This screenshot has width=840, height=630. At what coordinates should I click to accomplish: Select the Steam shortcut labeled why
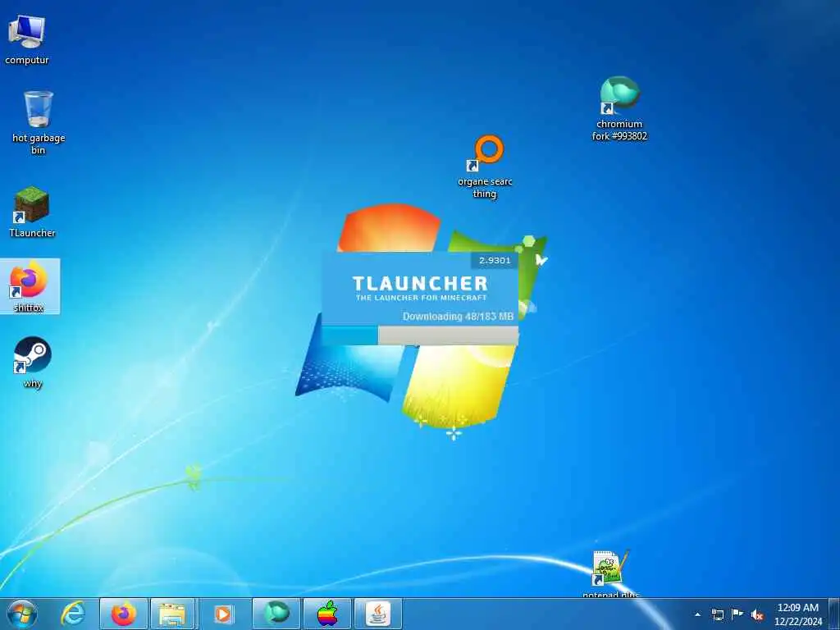(x=32, y=362)
